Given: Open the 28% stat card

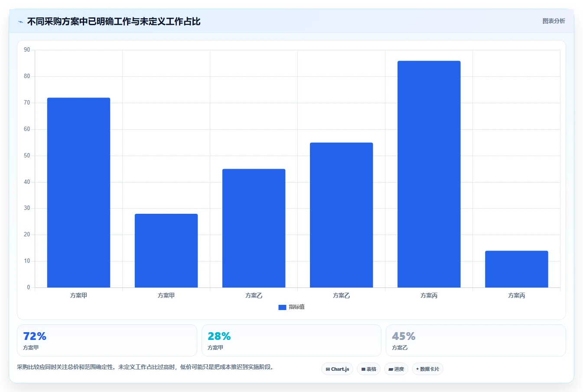Looking at the screenshot, I should pyautogui.click(x=291, y=340).
